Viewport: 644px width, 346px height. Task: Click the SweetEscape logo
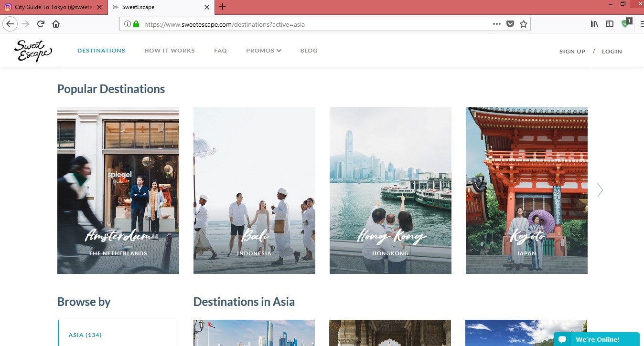click(x=33, y=51)
